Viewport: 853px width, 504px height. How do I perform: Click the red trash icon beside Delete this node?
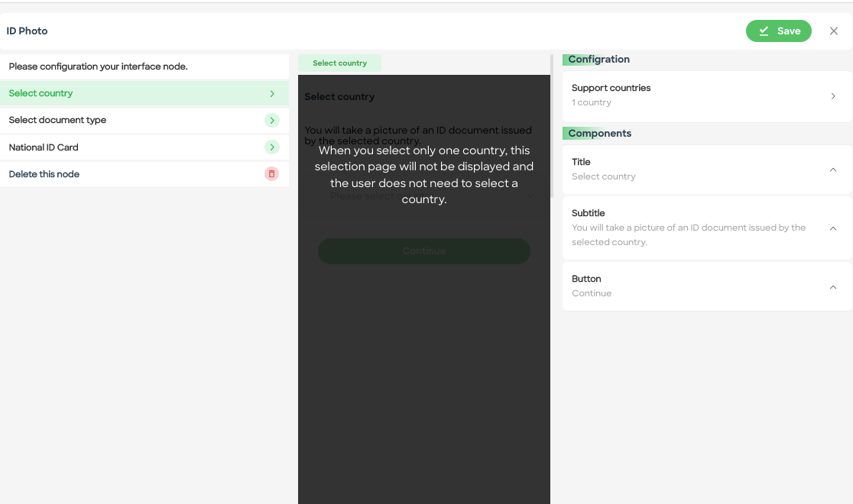click(x=272, y=173)
